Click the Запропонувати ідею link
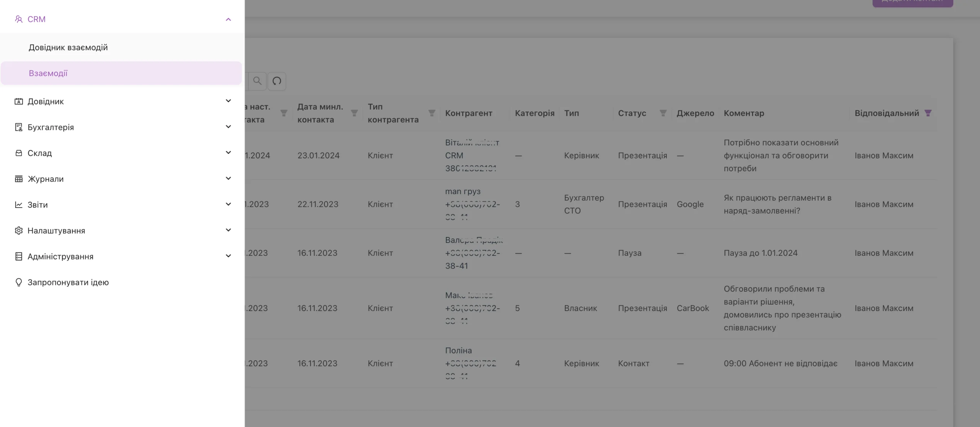Viewport: 980px width, 427px height. pos(68,282)
